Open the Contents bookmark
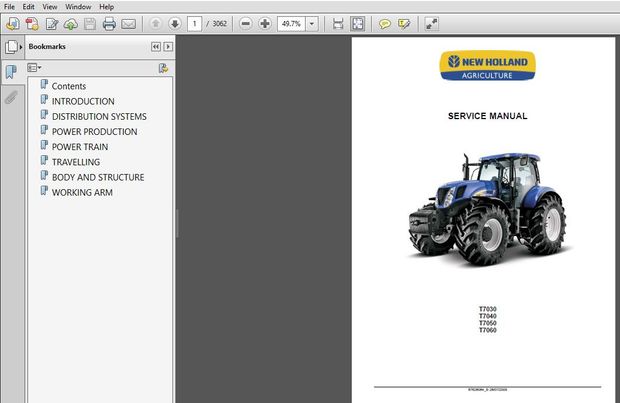 (69, 86)
